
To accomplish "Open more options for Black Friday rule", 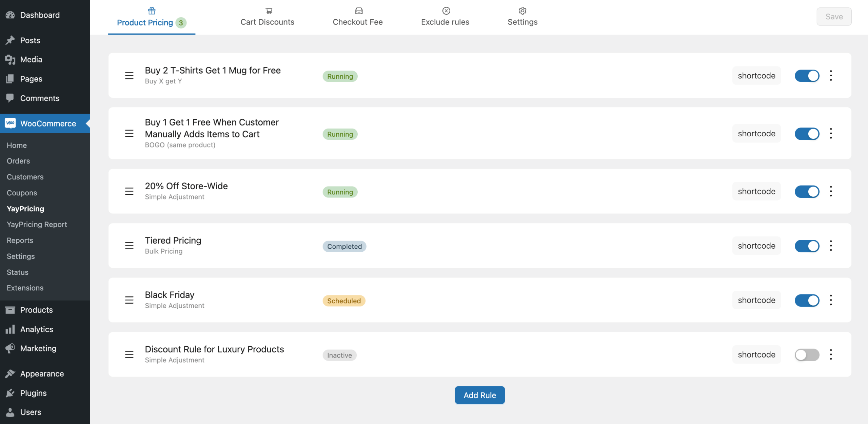I will pyautogui.click(x=831, y=300).
